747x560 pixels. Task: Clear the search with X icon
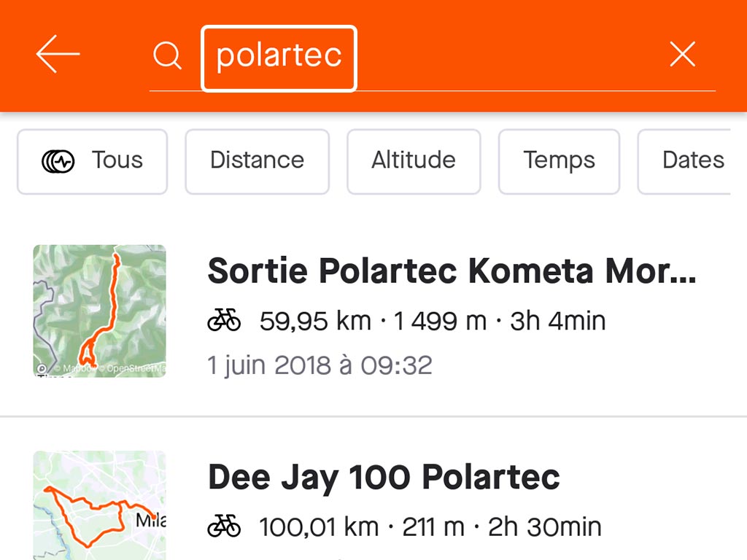[682, 54]
